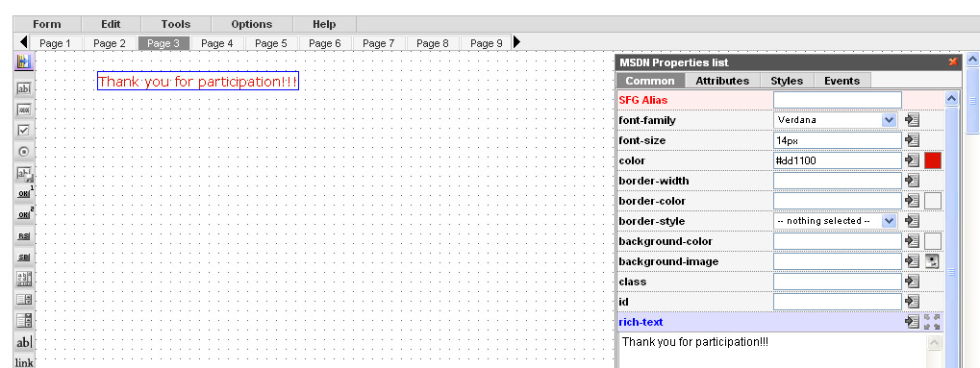Viewport: 980px width, 368px height.
Task: Click the apply icon in border-width row
Action: 912,181
